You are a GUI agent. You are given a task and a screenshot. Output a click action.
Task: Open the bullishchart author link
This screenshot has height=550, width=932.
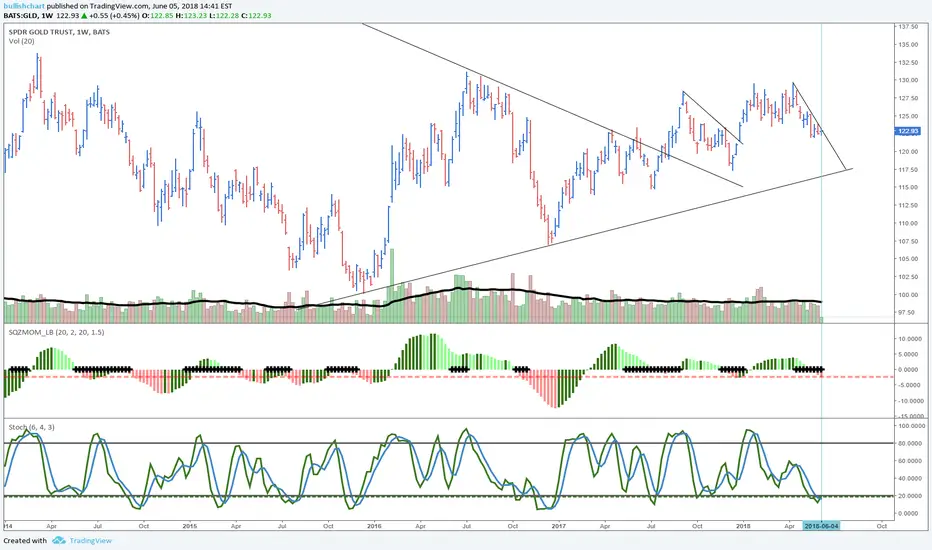(x=24, y=6)
